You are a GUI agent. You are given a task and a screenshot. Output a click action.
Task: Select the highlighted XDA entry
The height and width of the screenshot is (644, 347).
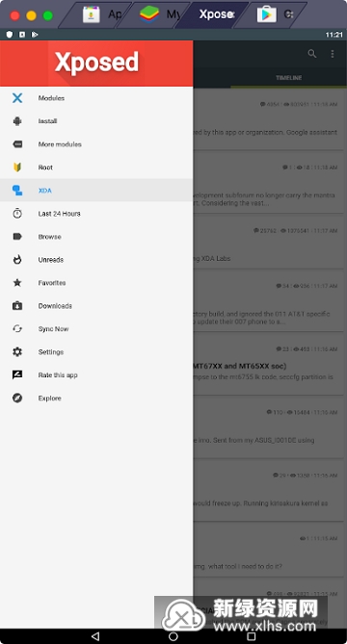[96, 191]
